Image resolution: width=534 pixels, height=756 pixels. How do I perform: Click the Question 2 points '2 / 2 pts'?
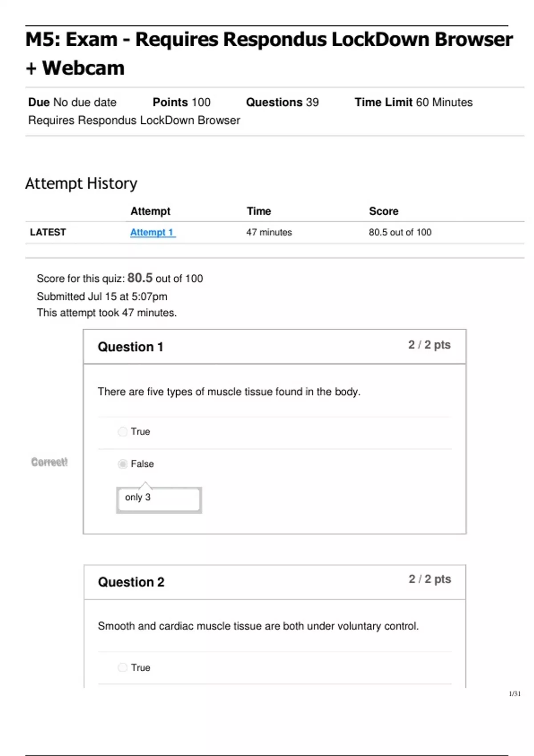pos(429,579)
